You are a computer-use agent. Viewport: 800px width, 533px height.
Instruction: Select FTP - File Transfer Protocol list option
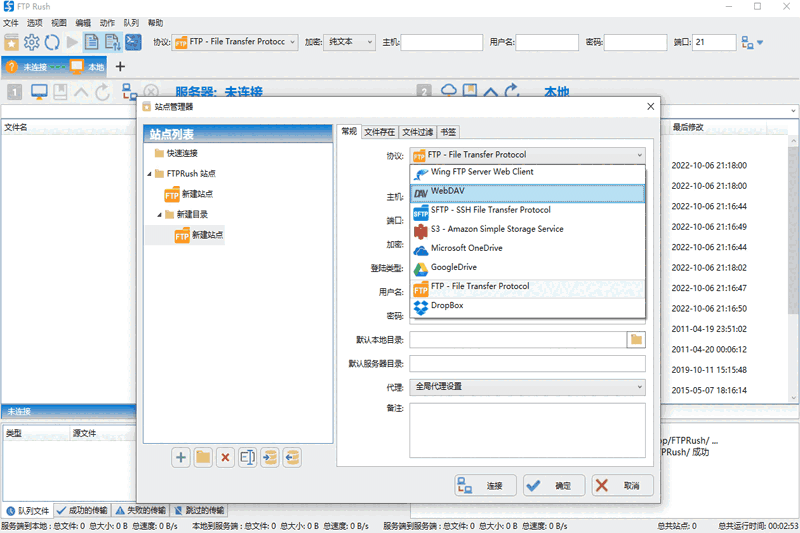[x=528, y=287]
